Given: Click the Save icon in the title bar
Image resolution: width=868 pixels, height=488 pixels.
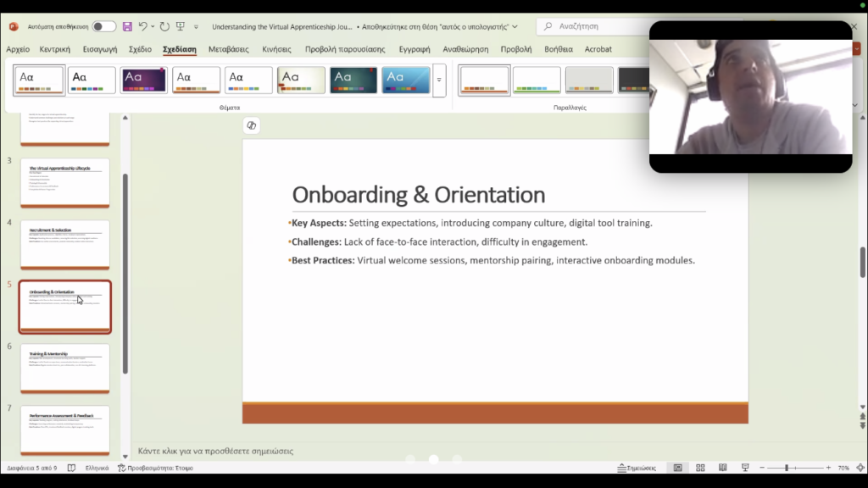Looking at the screenshot, I should click(x=127, y=27).
